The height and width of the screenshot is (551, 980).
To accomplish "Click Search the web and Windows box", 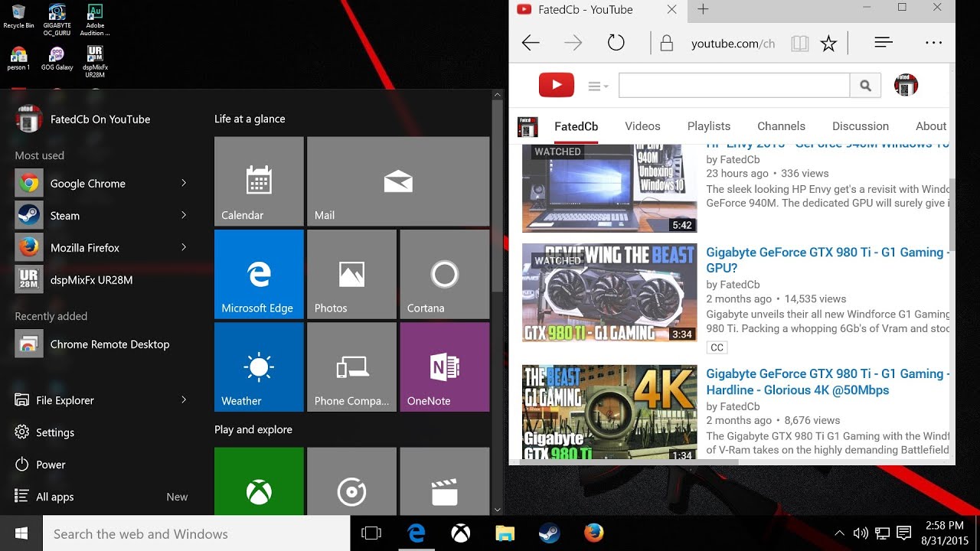I will [197, 534].
